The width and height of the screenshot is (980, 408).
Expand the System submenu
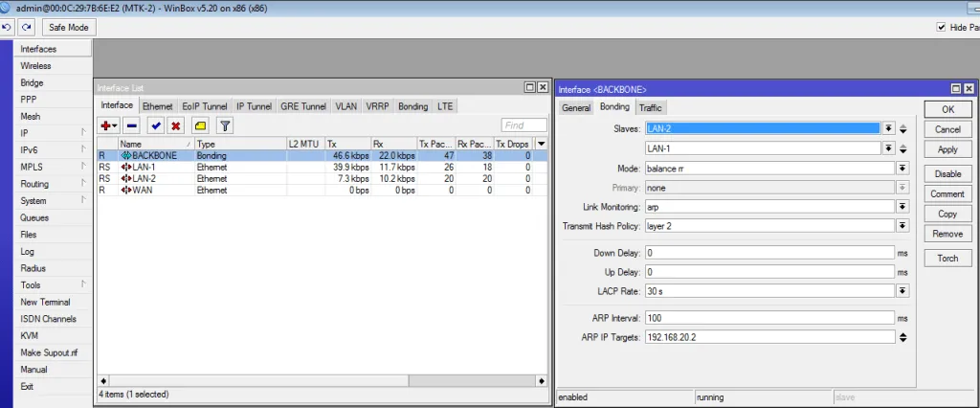click(54, 201)
